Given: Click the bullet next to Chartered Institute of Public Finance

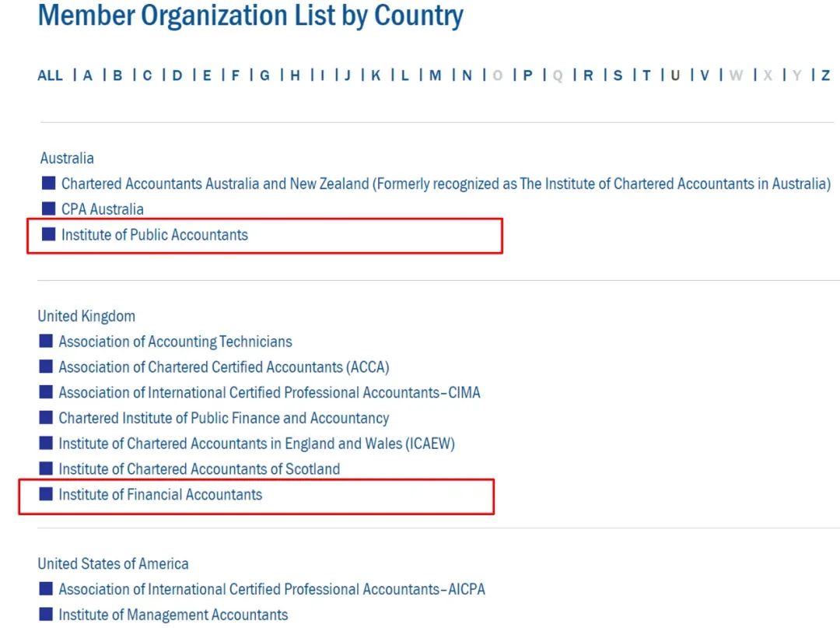Looking at the screenshot, I should pos(46,418).
